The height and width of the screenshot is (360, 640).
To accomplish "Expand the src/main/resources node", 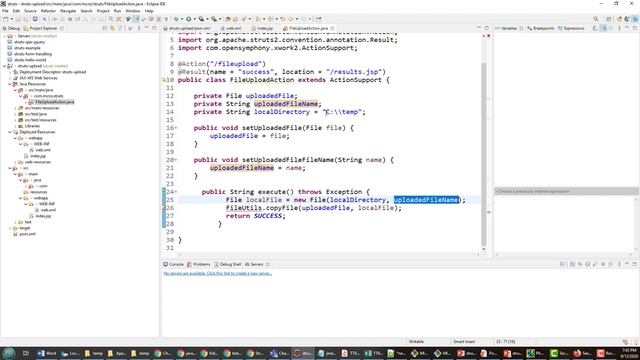I will (15, 108).
